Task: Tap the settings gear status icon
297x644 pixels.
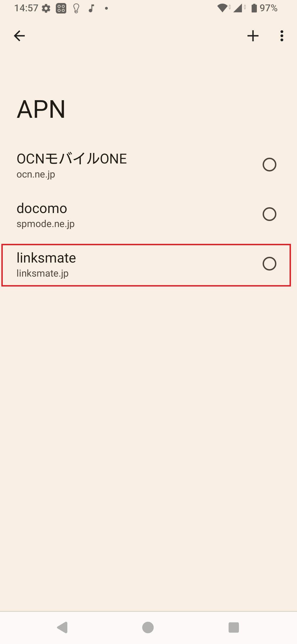Action: pos(46,8)
